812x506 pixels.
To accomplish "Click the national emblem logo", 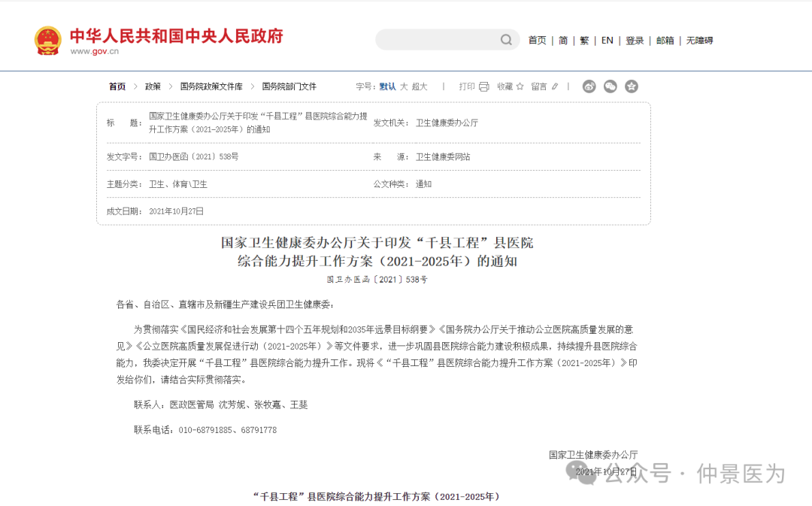I will pos(48,41).
